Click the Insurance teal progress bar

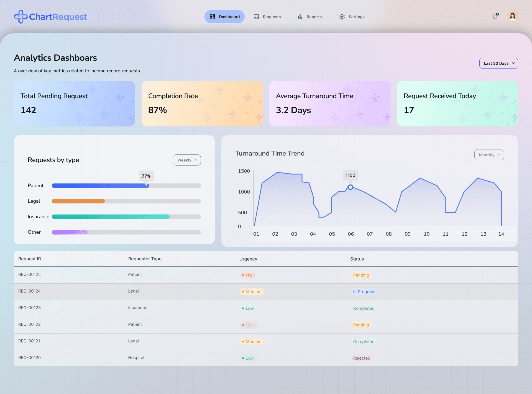tap(111, 217)
